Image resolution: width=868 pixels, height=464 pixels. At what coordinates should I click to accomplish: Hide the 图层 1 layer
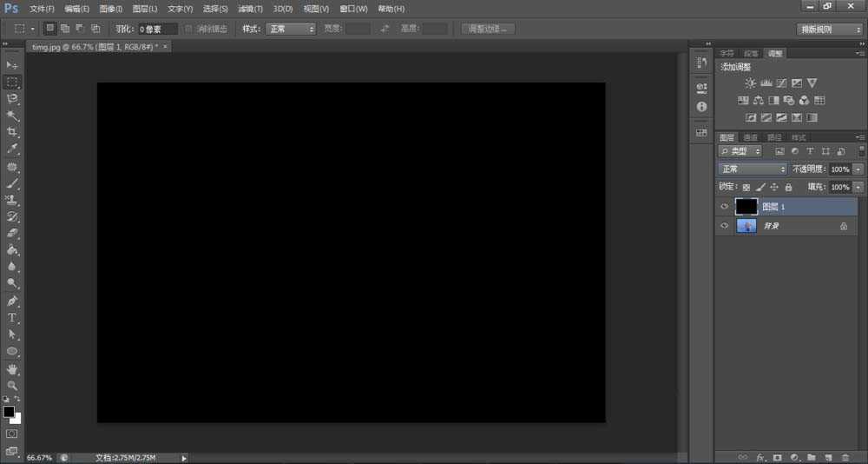[725, 207]
